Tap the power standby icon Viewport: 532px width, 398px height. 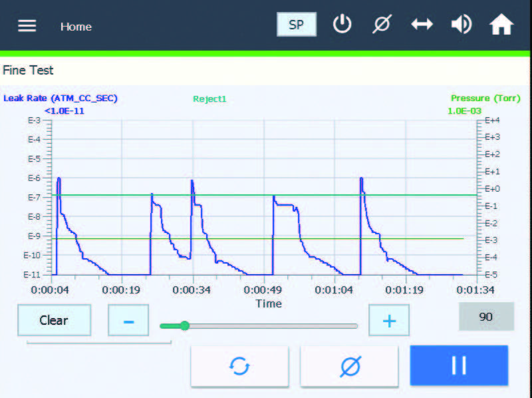coord(342,24)
